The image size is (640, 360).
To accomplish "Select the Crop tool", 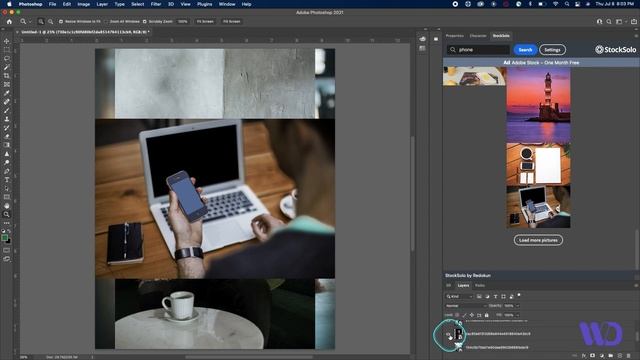I will click(7, 76).
